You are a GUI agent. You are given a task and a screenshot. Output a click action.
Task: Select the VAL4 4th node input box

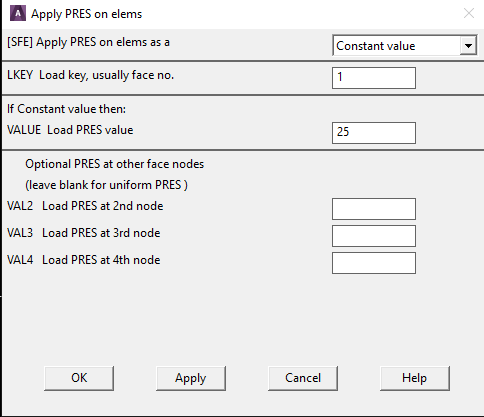click(374, 263)
